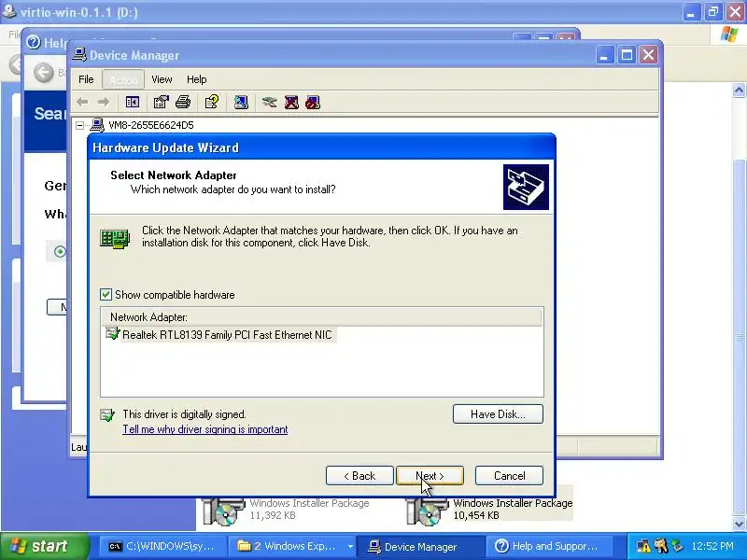
Task: Click the hardware wizard graphic in header
Action: coord(526,188)
